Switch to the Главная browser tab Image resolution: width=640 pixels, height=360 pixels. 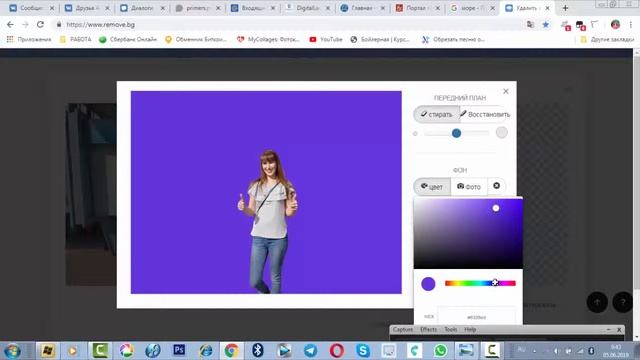pos(362,8)
